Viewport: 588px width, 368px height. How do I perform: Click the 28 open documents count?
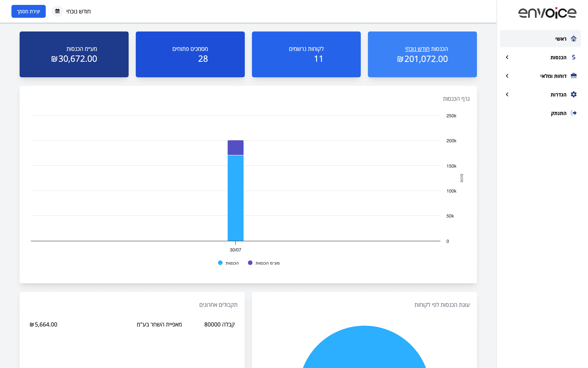[203, 59]
